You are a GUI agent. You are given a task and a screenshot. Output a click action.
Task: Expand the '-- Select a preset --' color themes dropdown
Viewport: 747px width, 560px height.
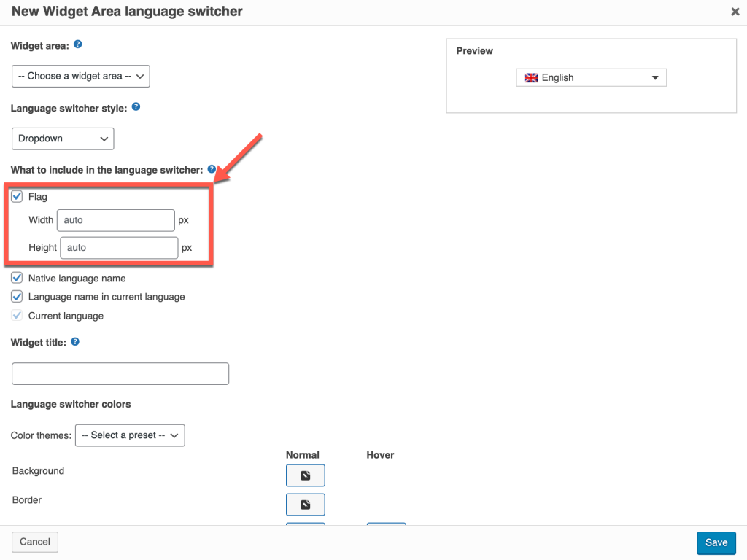click(x=130, y=435)
